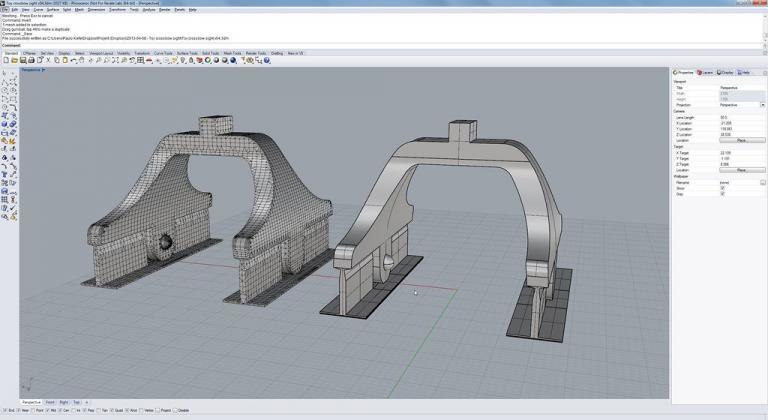Screen dimensions: 768x420
Task: Click the viewport Title value field
Action: pos(742,88)
